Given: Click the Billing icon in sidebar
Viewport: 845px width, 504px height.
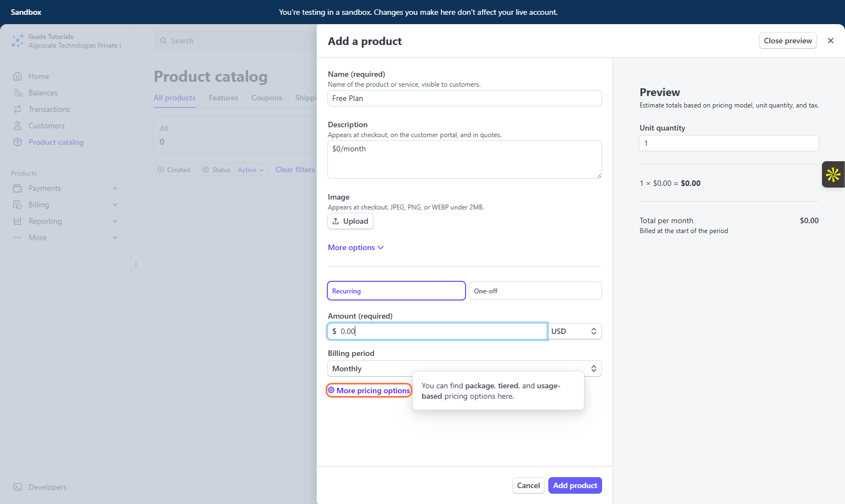Looking at the screenshot, I should point(18,205).
